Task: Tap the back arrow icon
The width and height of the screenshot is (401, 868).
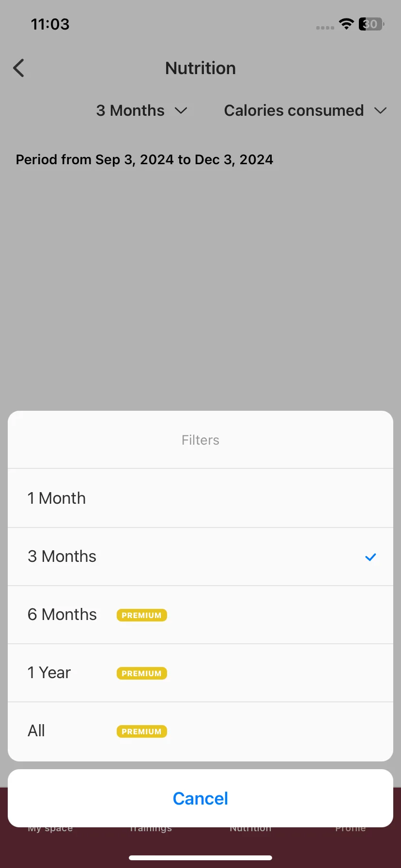Action: tap(18, 68)
